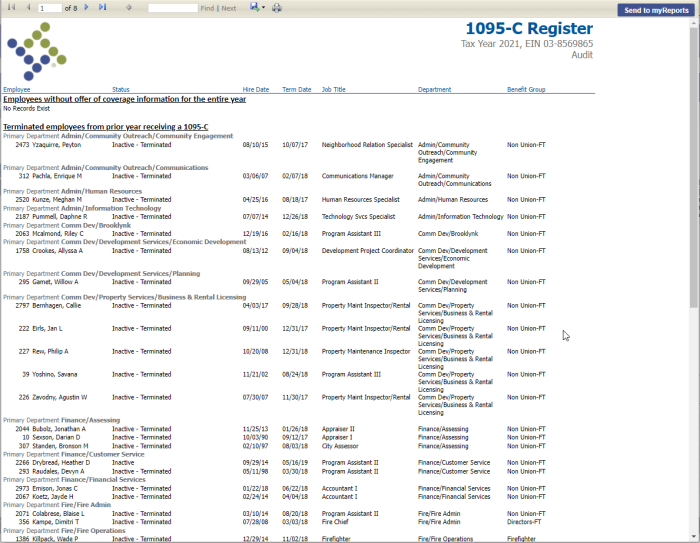Go to next report page
Screen dimensions: 700x543
pyautogui.click(x=87, y=8)
